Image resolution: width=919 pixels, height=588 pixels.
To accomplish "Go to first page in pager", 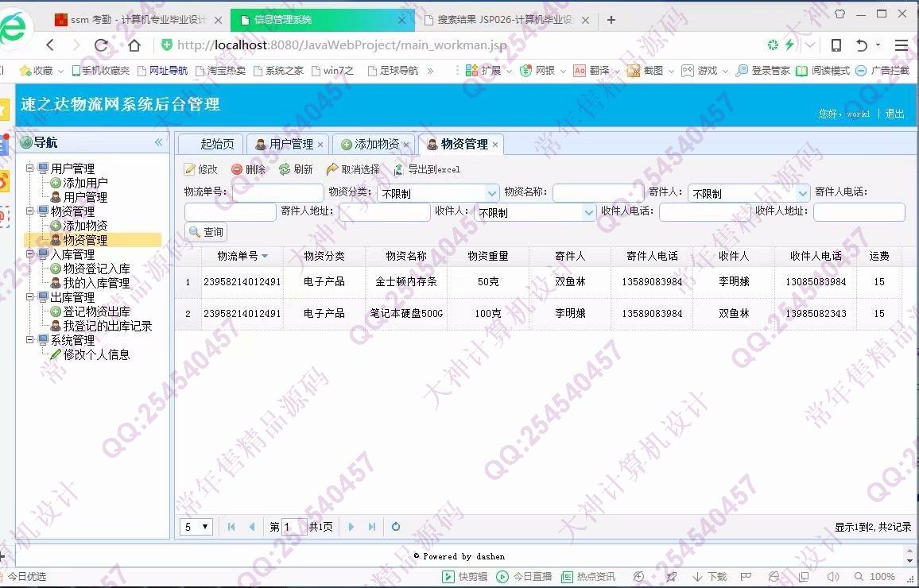I will [231, 527].
